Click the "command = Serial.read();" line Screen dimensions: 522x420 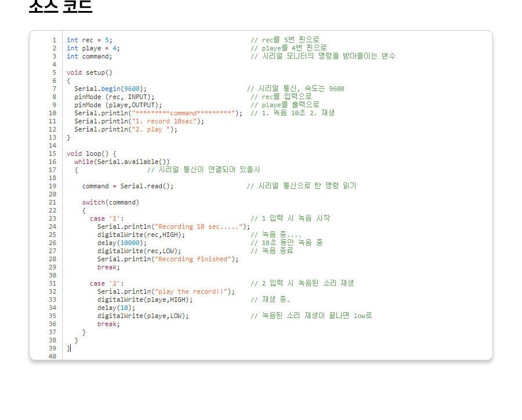(128, 186)
